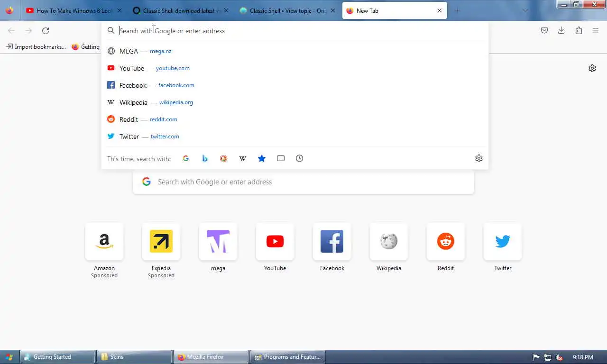This screenshot has width=607, height=364.
Task: Open a new tab with plus
Action: (x=458, y=10)
